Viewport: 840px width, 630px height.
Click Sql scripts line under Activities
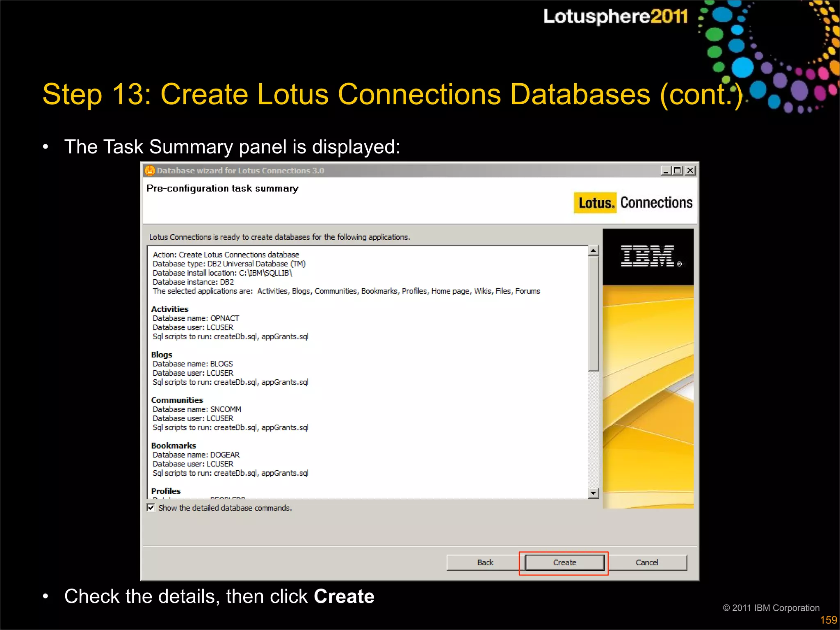(231, 337)
